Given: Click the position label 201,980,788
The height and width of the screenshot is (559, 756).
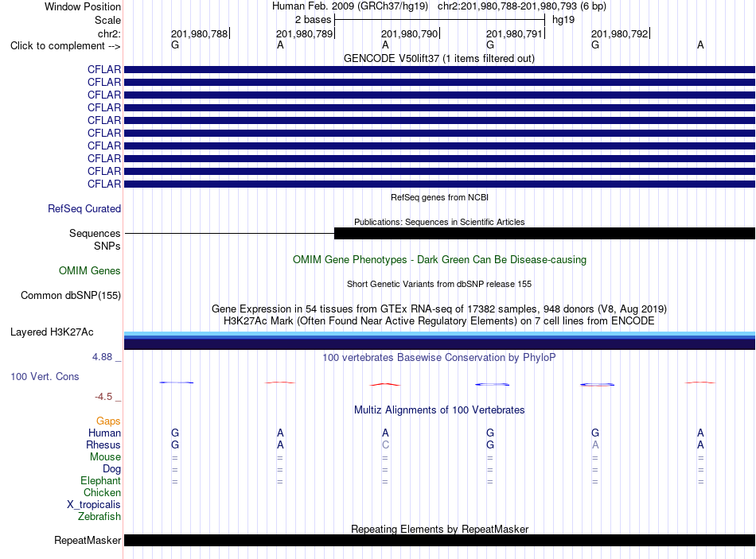Looking at the screenshot, I should pos(199,33).
